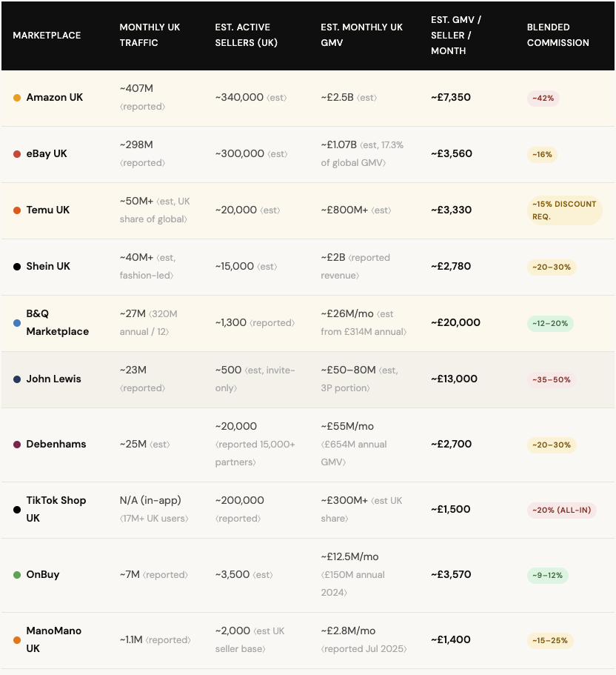Viewport: 616px width, 675px height.
Task: Select the ManoMano UK marketplace name
Action: (x=53, y=639)
